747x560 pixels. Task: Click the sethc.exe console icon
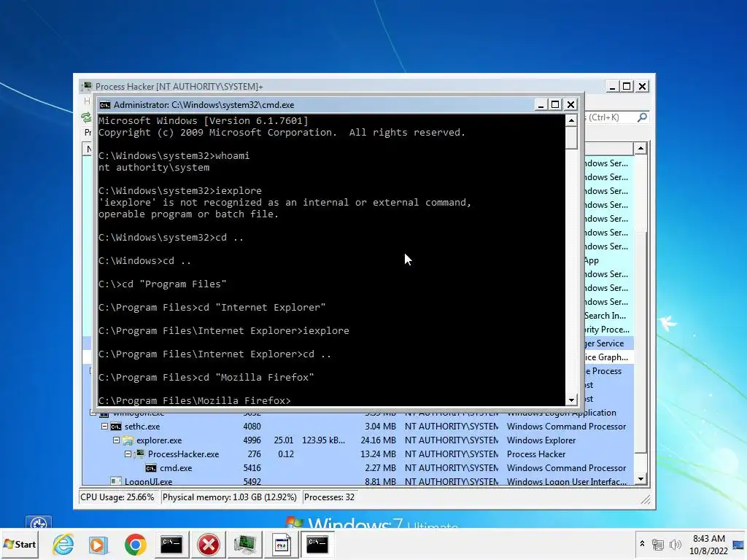click(x=116, y=427)
